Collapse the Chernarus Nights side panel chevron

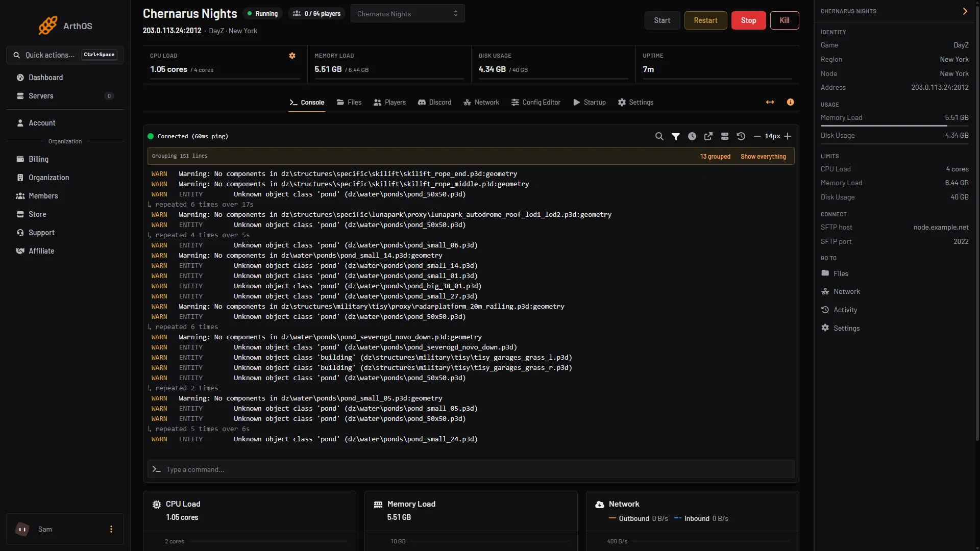tap(965, 11)
